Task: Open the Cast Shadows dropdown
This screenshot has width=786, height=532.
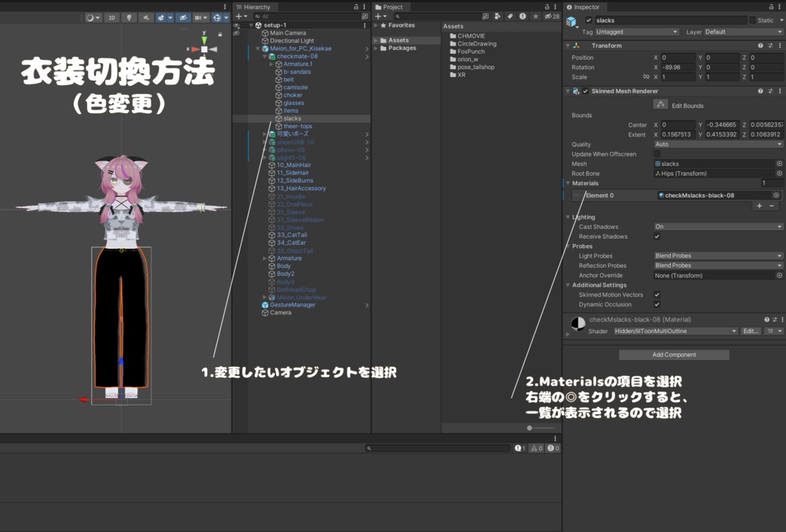Action: (x=718, y=226)
